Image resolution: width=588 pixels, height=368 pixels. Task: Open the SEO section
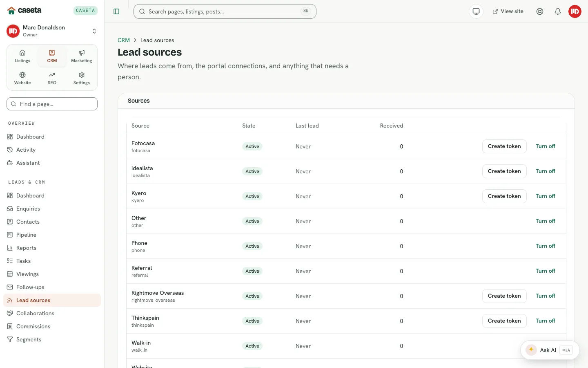pyautogui.click(x=52, y=79)
